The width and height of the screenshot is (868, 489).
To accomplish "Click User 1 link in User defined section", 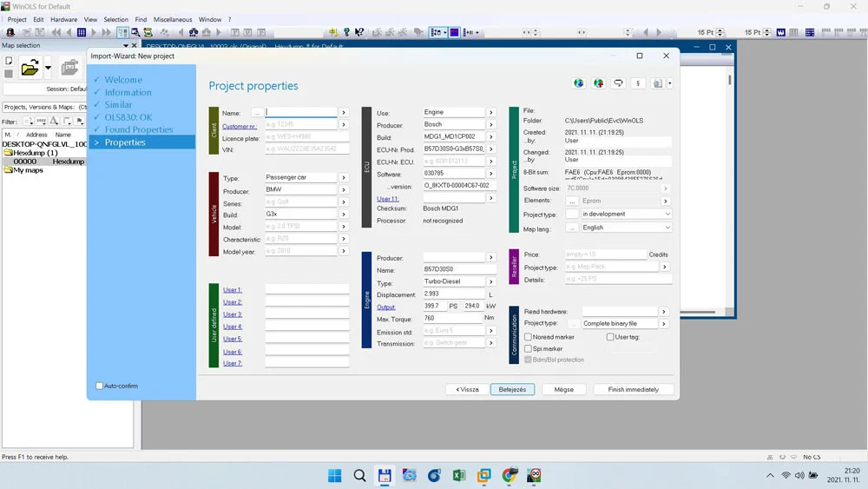I will click(232, 290).
